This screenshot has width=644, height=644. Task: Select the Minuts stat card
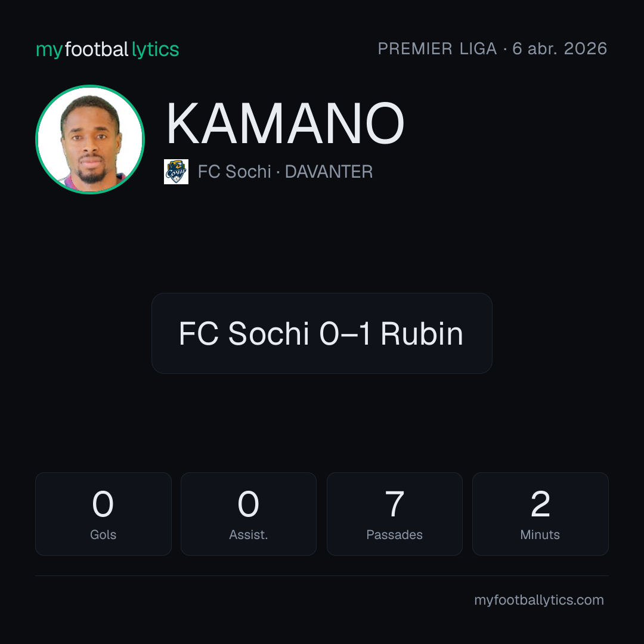(x=540, y=514)
